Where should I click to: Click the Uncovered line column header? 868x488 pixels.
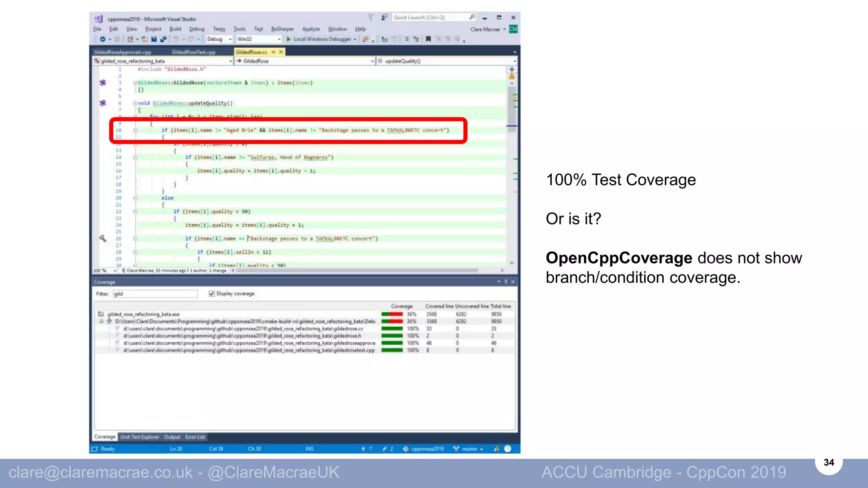[472, 306]
